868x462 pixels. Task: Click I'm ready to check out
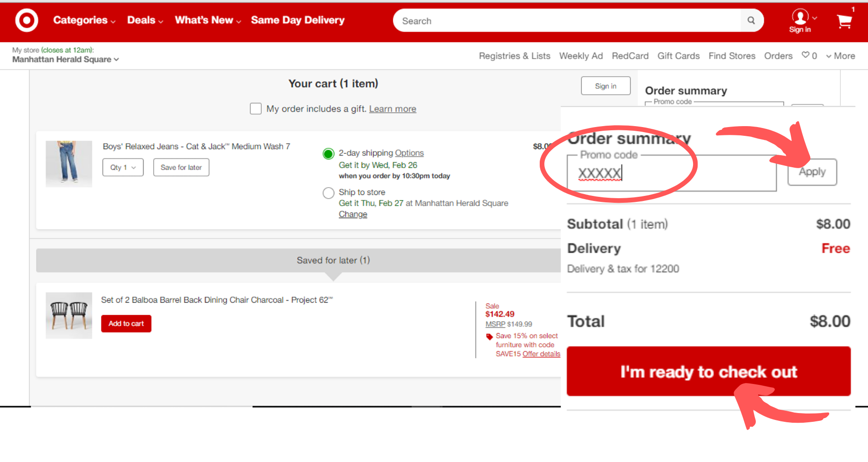pos(709,371)
